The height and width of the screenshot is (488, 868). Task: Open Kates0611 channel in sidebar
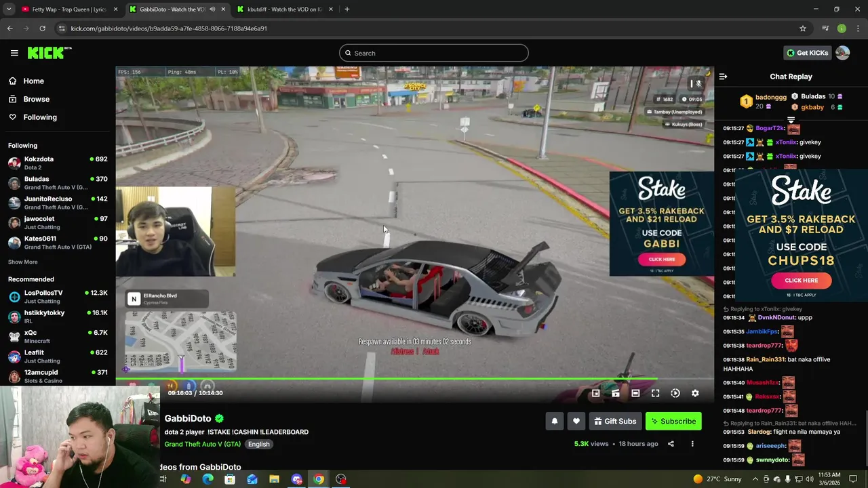(58, 242)
